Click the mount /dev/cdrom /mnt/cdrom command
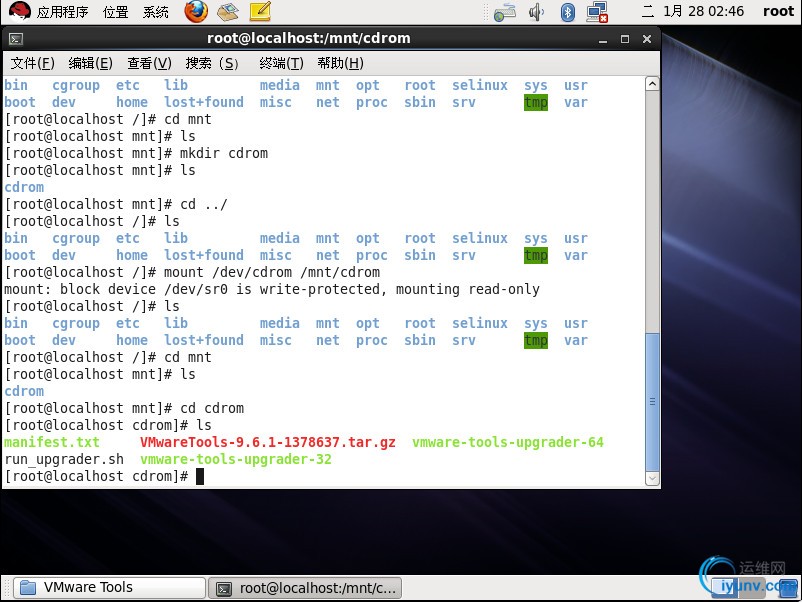802x602 pixels. click(x=272, y=272)
